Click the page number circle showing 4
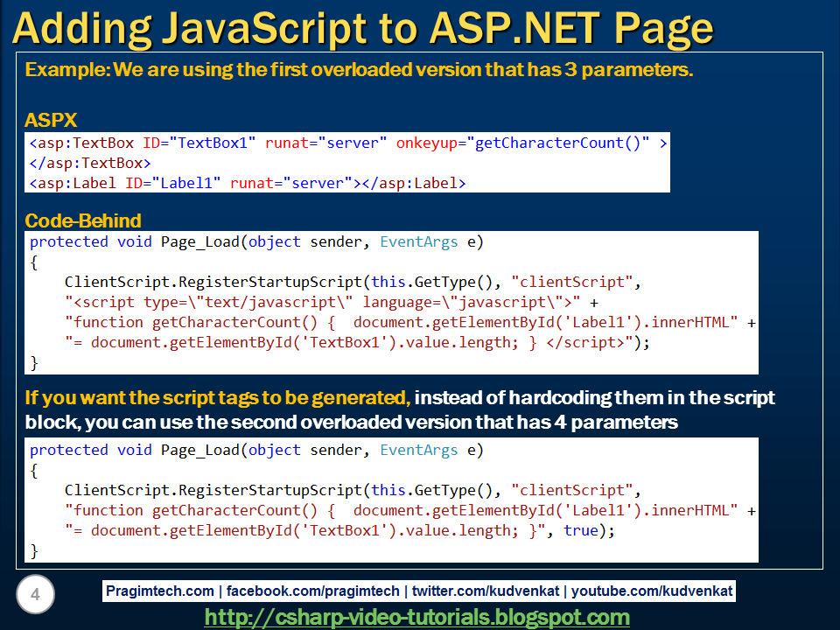Viewport: 840px width, 630px height. tap(35, 594)
